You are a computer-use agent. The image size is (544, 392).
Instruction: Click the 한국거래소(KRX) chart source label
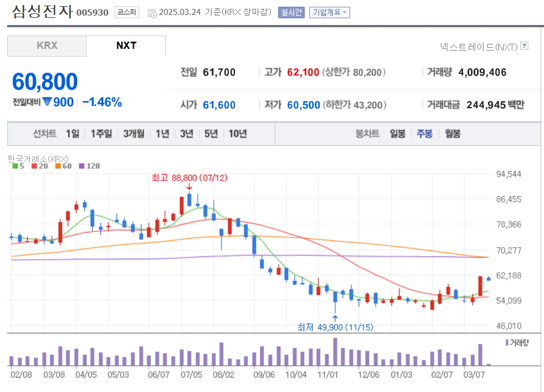point(38,159)
